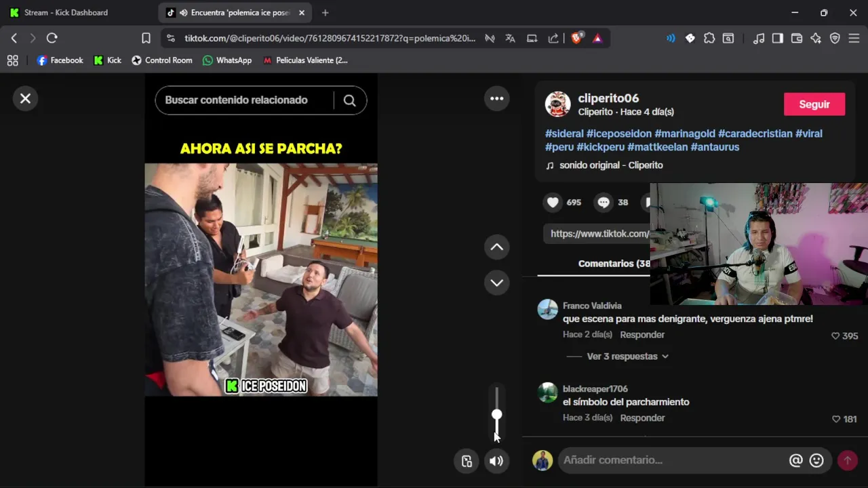Image resolution: width=868 pixels, height=488 pixels.
Task: Reply to blackreaper1706's comment
Action: 642,418
